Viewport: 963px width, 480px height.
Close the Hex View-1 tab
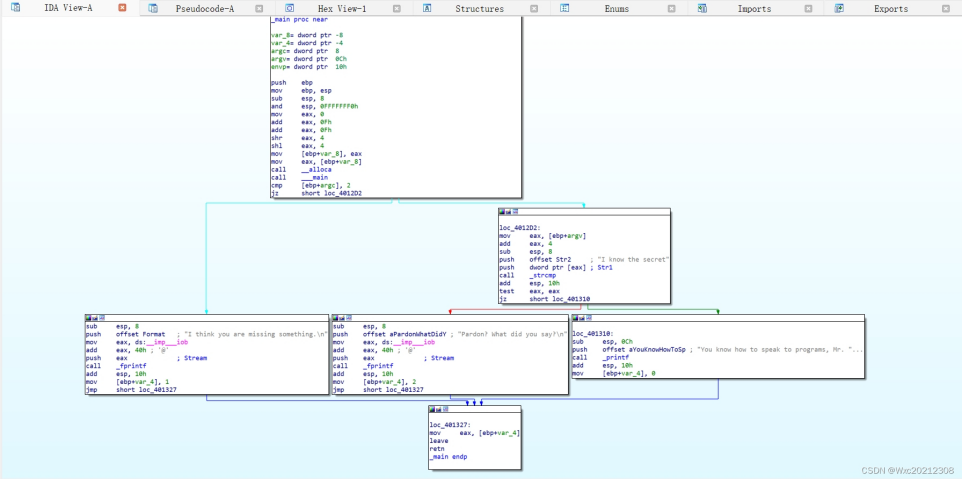coord(396,8)
